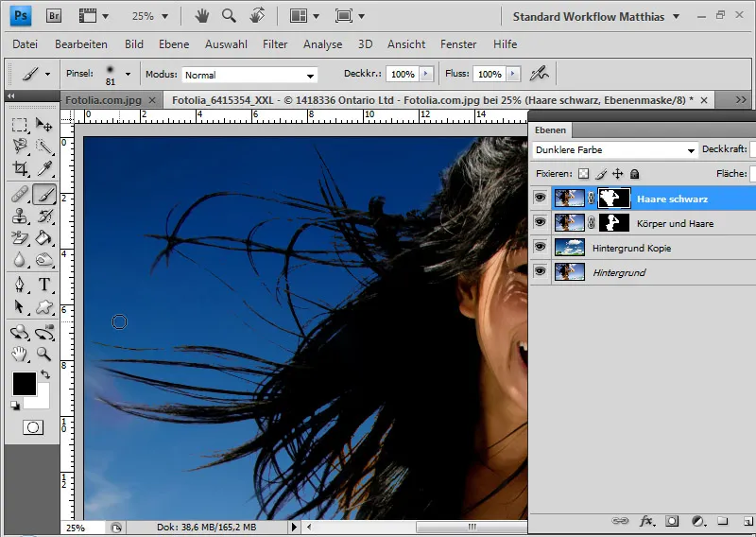The image size is (756, 537).
Task: Toggle Quick Mask mode
Action: point(33,427)
